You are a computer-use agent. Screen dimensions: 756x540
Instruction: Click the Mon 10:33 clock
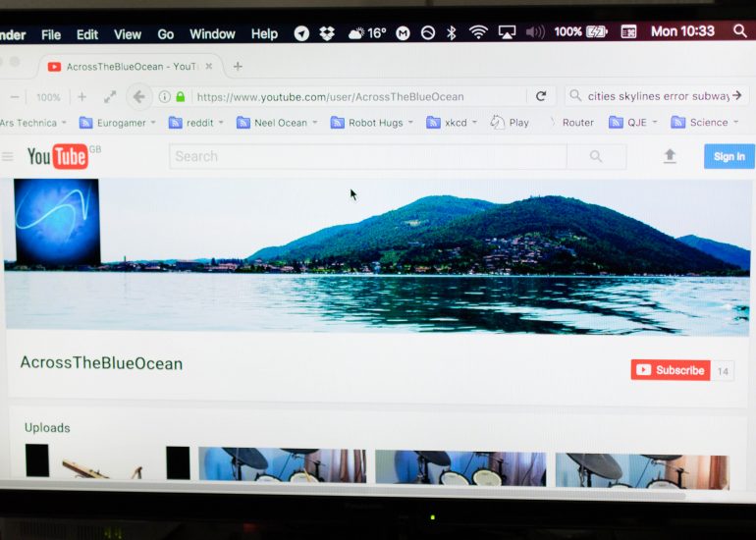pyautogui.click(x=682, y=31)
